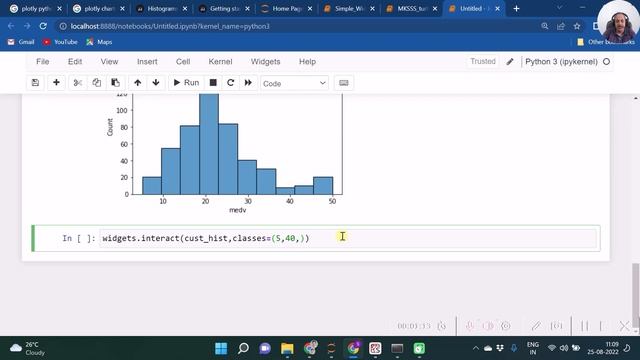This screenshot has width=640, height=360.
Task: Switch to the first plotly python tab
Action: pyautogui.click(x=36, y=9)
